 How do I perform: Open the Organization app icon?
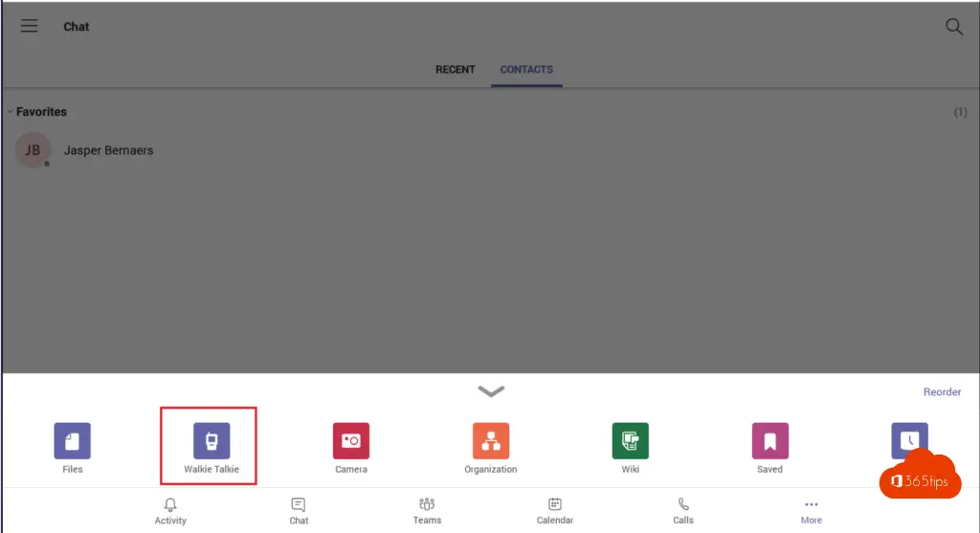[x=491, y=441]
